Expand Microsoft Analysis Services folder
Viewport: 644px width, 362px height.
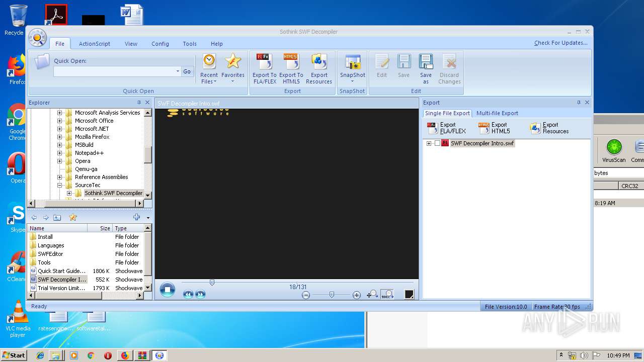coord(59,113)
